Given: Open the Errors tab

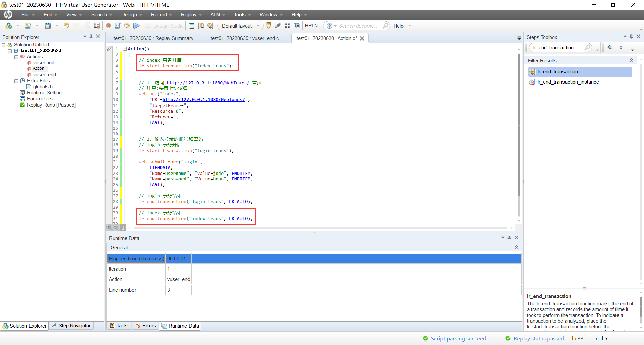Looking at the screenshot, I should (x=146, y=326).
